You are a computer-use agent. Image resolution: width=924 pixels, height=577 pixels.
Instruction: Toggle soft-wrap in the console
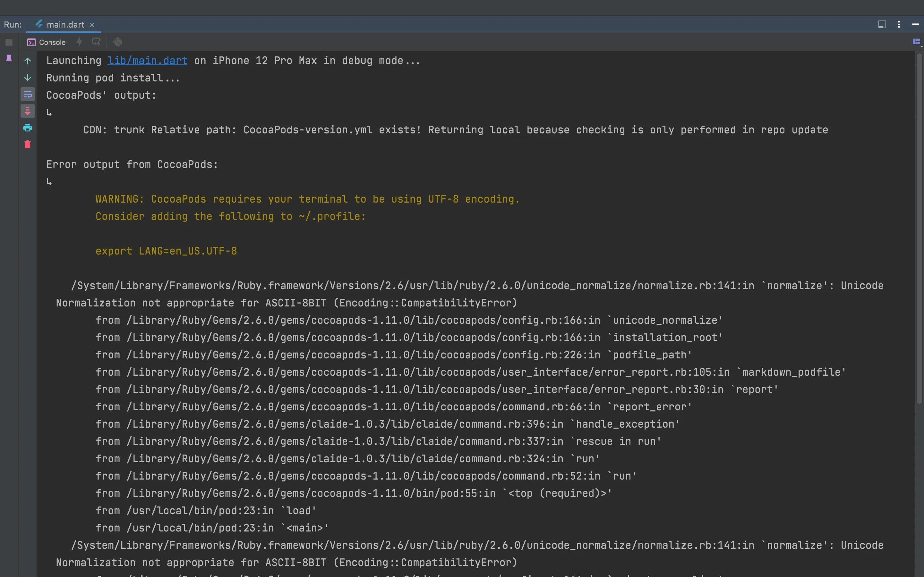click(x=28, y=94)
